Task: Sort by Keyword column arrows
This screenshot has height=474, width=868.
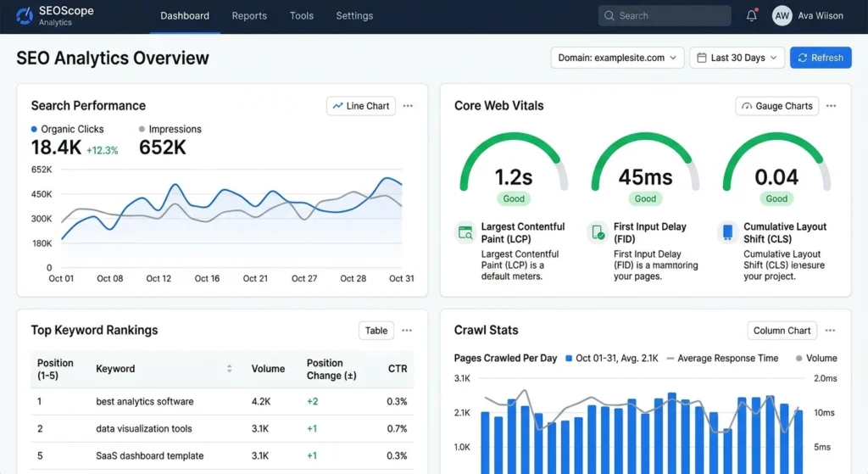Action: [229, 369]
